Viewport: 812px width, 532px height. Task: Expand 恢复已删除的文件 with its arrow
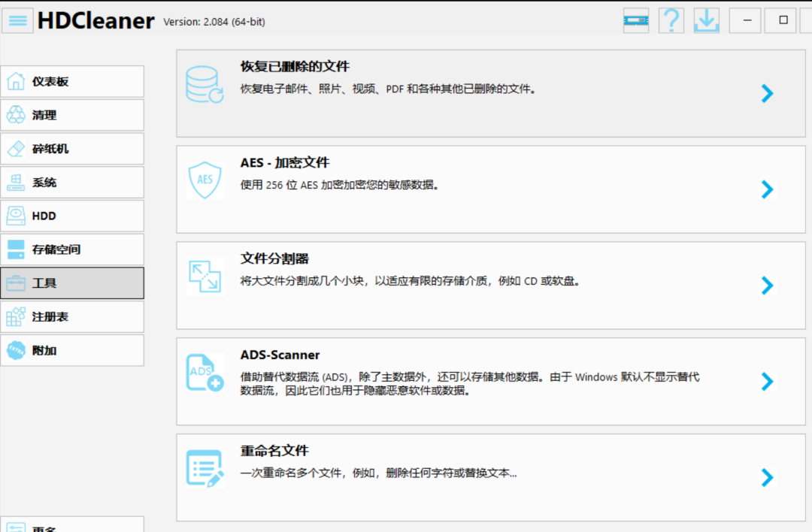point(768,93)
